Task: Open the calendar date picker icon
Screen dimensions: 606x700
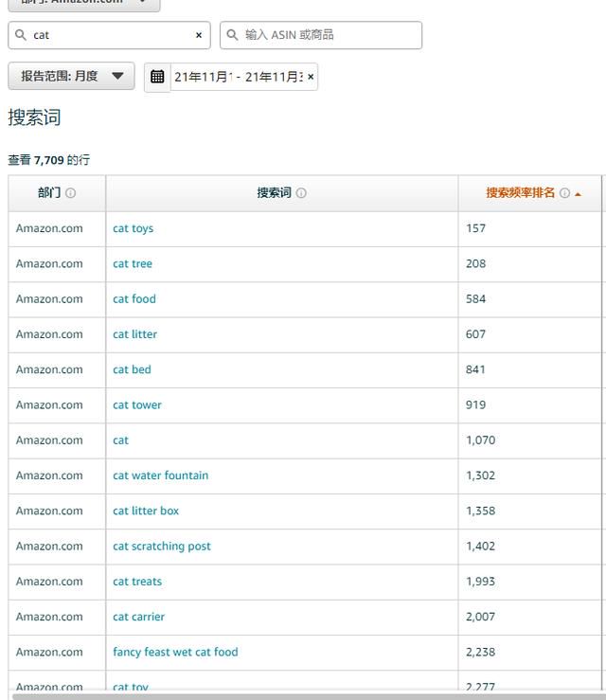Action: pos(157,77)
